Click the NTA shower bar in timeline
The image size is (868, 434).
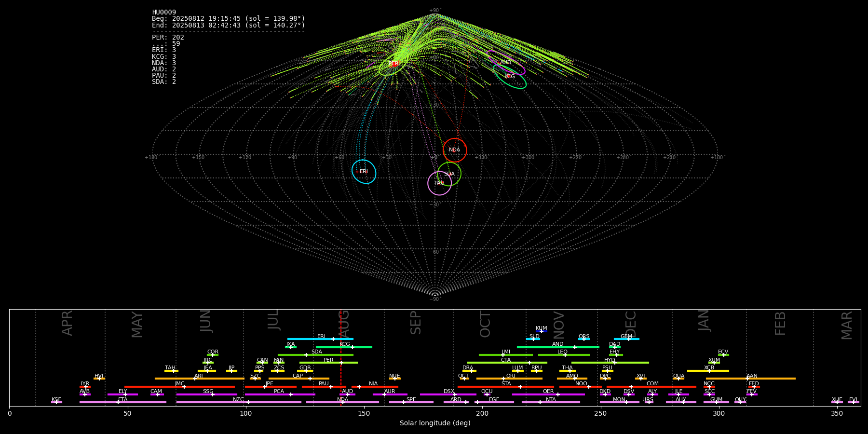click(551, 402)
